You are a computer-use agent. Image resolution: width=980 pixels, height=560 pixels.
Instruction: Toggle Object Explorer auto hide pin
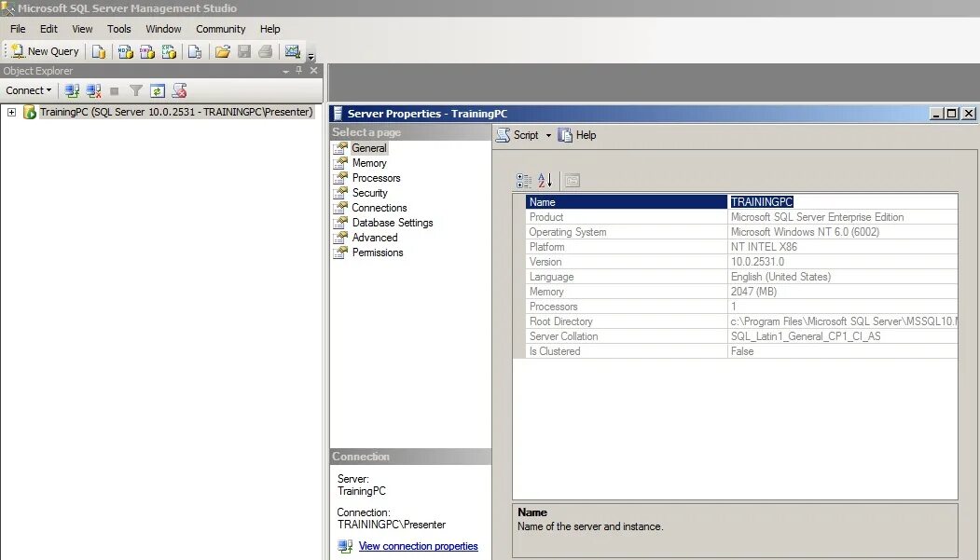coord(298,71)
